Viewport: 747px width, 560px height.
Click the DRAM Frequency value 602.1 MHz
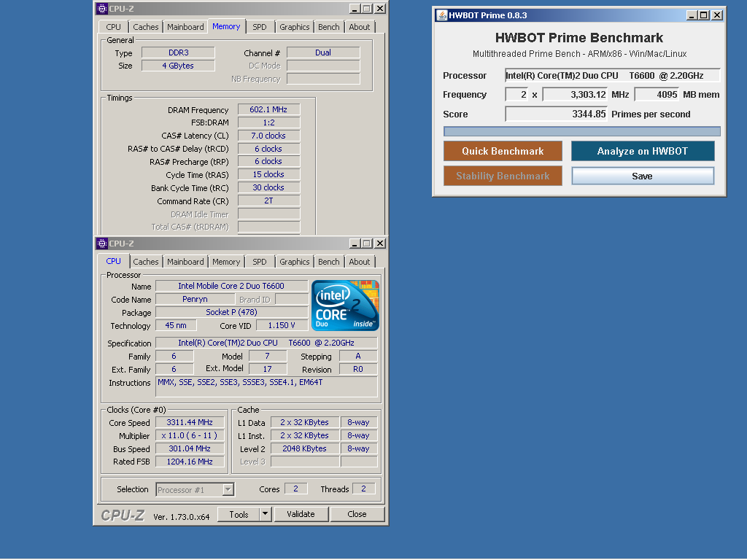268,109
